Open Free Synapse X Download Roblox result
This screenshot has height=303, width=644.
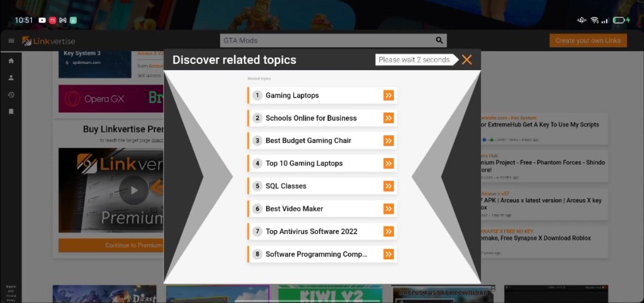coord(544,242)
